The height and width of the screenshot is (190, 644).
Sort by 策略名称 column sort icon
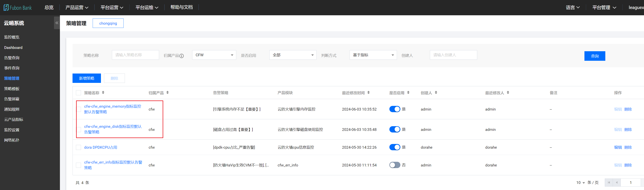(103, 93)
